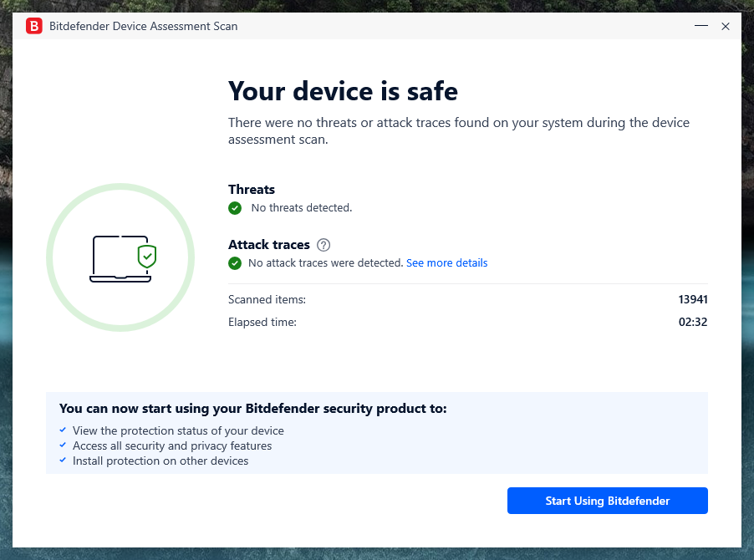Select the Attack traces section heading

click(269, 245)
